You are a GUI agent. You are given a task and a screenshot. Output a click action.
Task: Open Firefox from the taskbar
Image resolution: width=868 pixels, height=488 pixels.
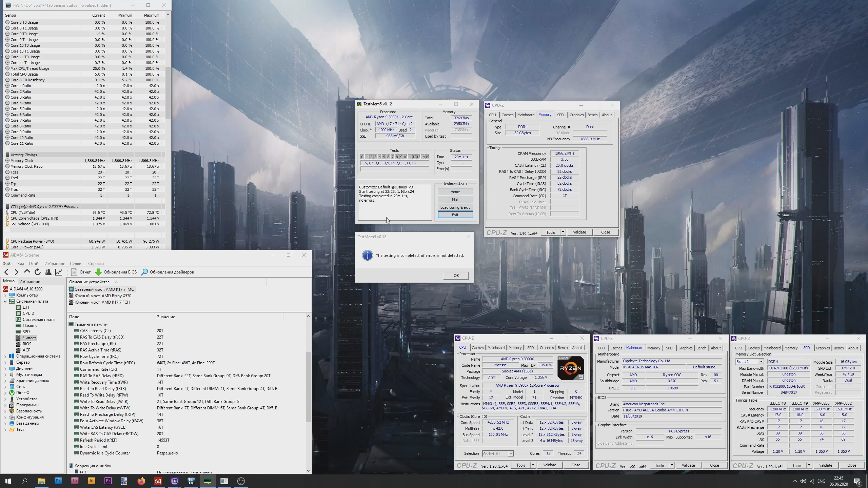[x=141, y=481]
